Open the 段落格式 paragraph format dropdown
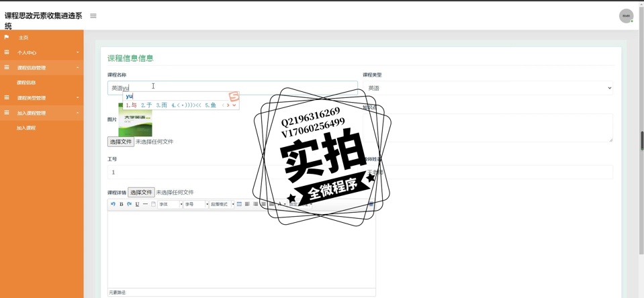Viewport: 644px width, 298px height. [x=222, y=204]
